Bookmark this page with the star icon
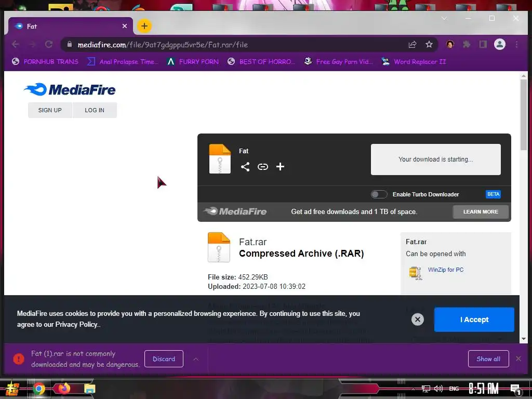Image resolution: width=532 pixels, height=399 pixels. click(x=429, y=45)
